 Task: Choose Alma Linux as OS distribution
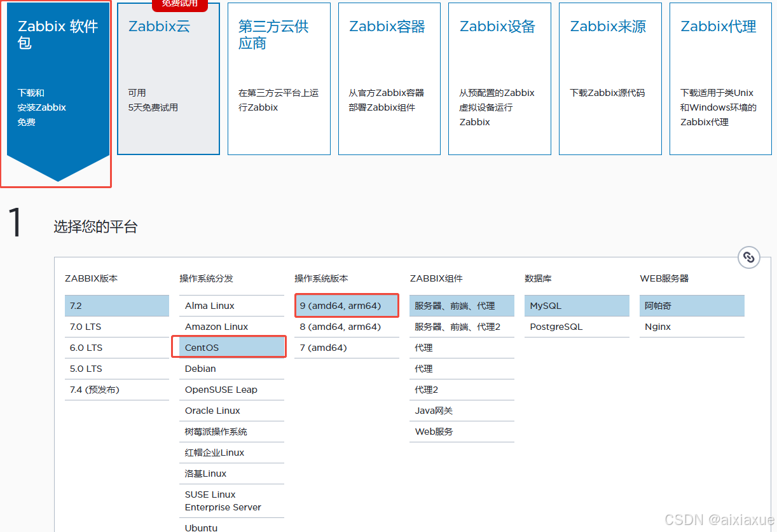tap(231, 306)
